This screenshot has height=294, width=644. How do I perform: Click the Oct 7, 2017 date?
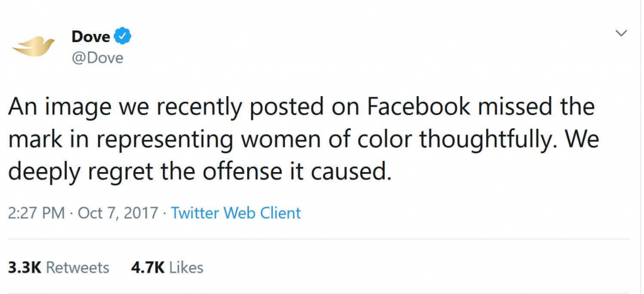click(118, 214)
